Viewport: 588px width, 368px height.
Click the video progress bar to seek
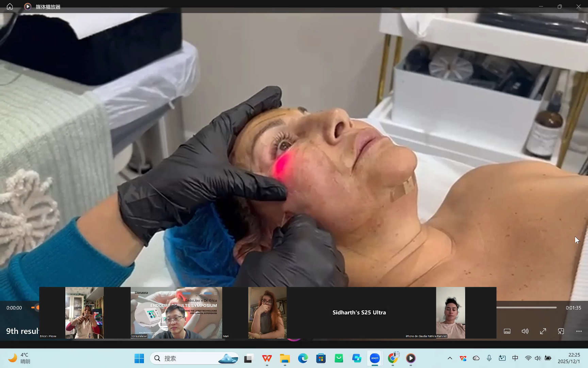tap(527, 308)
